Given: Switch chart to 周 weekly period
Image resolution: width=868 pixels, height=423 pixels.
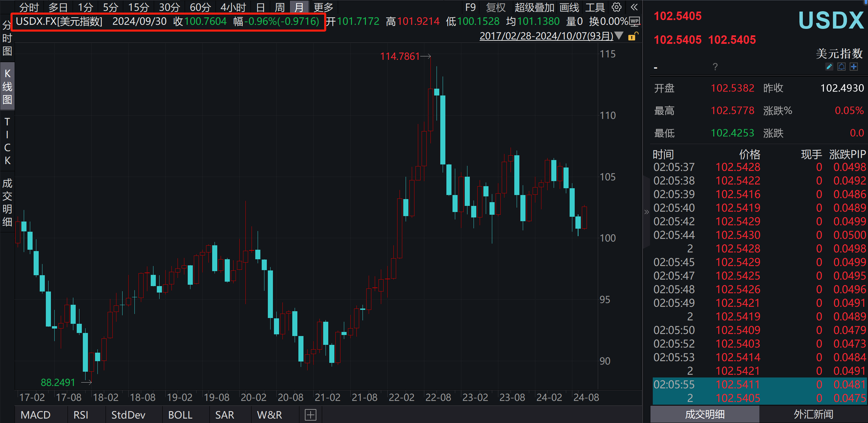Looking at the screenshot, I should [279, 7].
